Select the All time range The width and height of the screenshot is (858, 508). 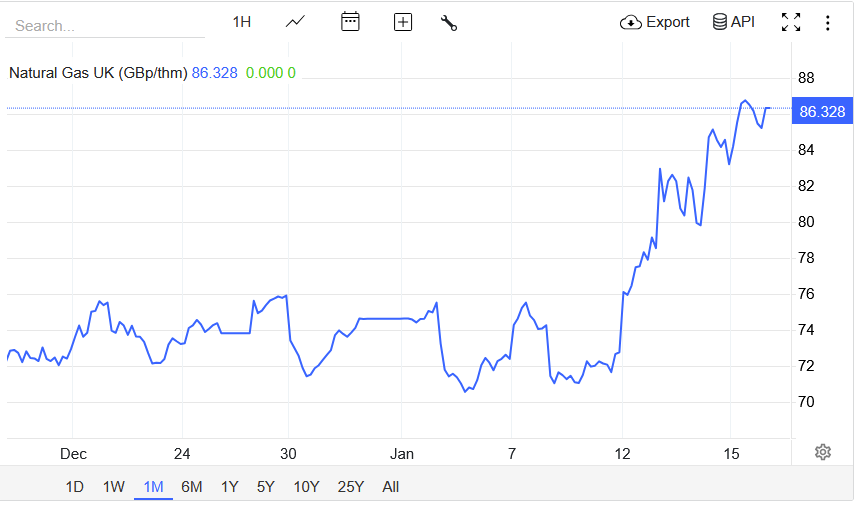point(390,487)
